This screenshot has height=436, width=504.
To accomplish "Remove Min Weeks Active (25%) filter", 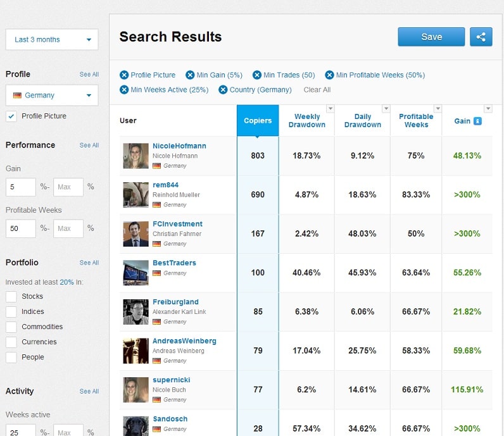I will pyautogui.click(x=124, y=90).
